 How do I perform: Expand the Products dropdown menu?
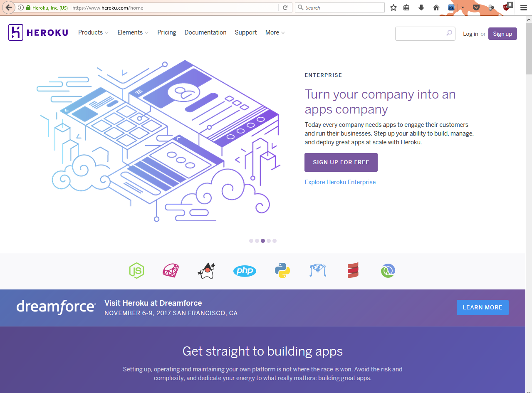pos(93,32)
